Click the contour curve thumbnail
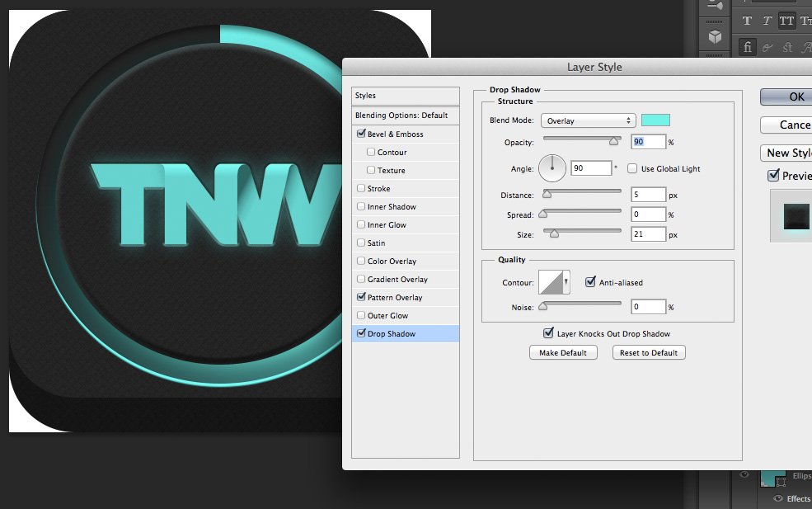The height and width of the screenshot is (509, 812). [x=551, y=282]
